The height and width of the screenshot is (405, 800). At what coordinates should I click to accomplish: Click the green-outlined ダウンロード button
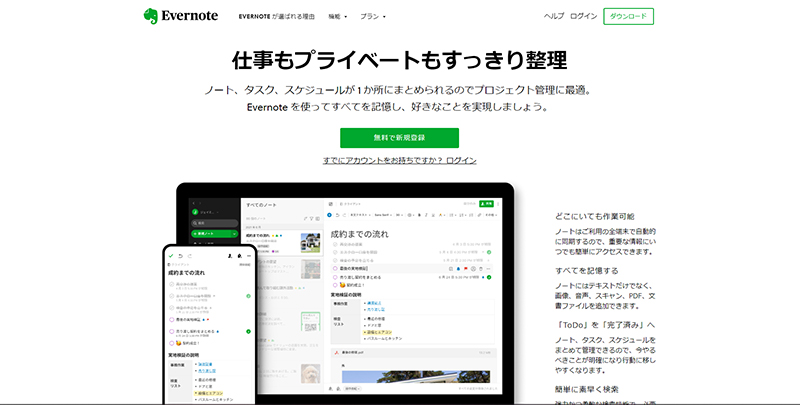click(628, 16)
